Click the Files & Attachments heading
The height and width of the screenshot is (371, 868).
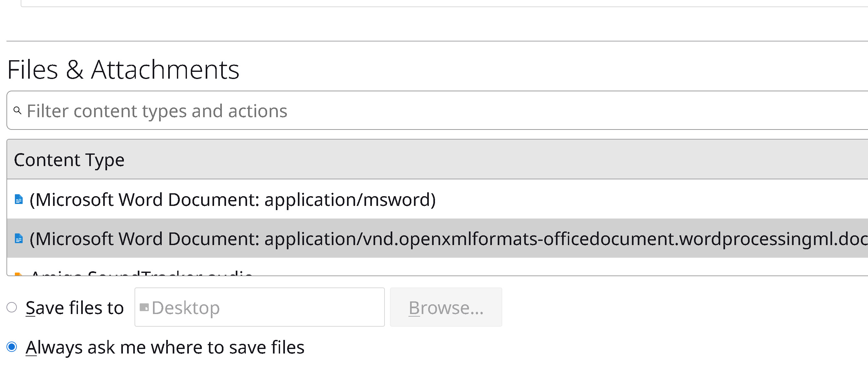123,70
